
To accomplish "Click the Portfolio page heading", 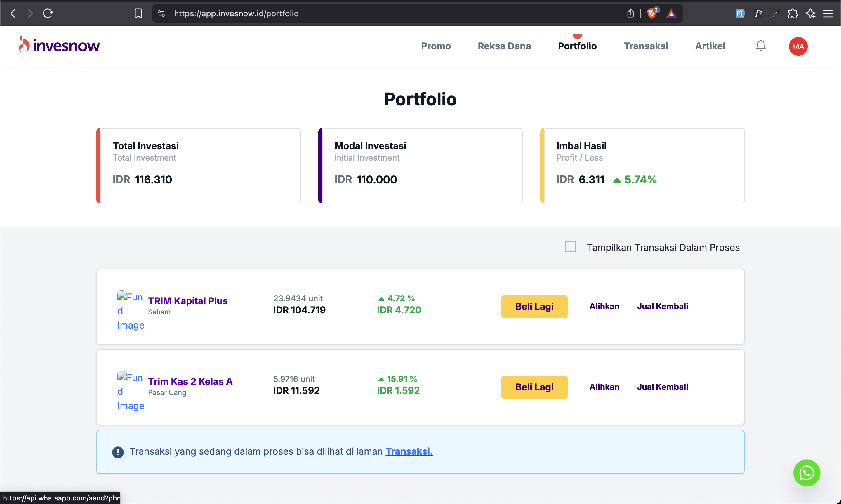I will (420, 99).
